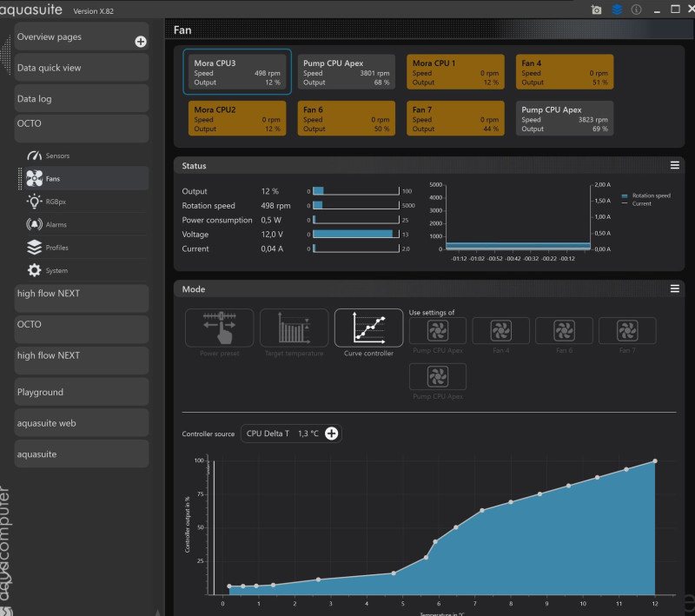Select the Fan 7 card with 44 % output

[x=455, y=118]
